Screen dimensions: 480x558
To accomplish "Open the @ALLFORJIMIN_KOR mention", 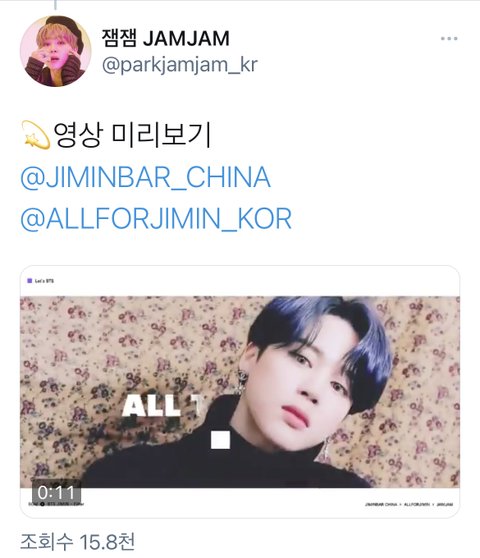I will 156,219.
